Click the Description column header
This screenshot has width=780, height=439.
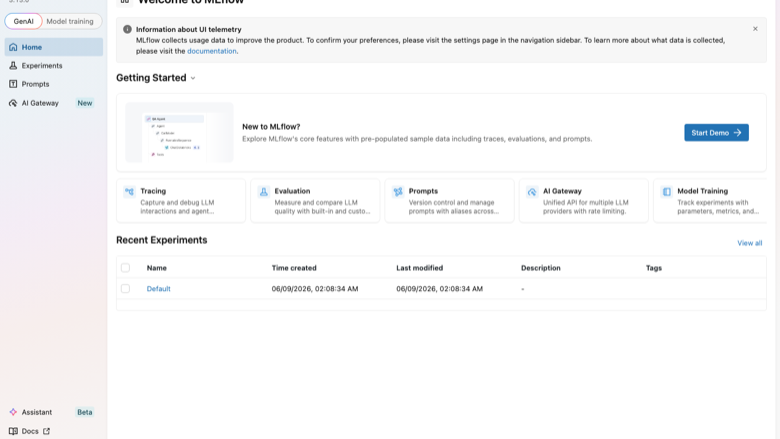coord(541,268)
